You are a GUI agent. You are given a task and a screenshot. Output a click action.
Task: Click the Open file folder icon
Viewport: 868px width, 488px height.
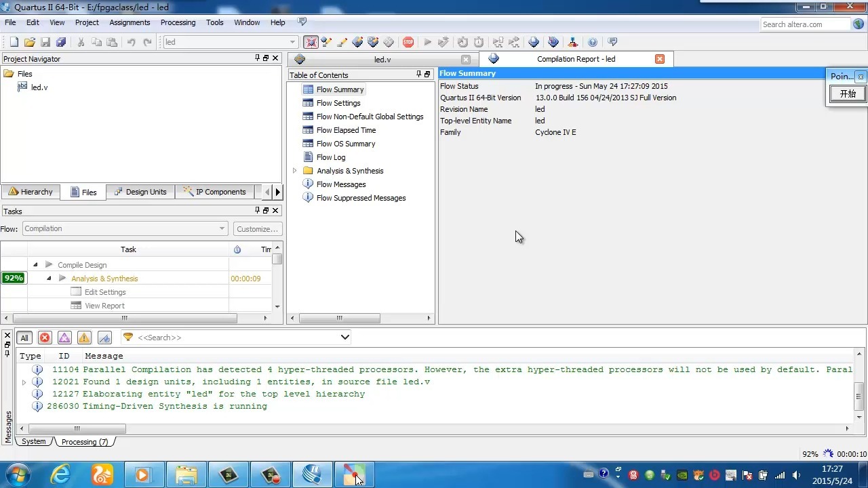pos(30,42)
